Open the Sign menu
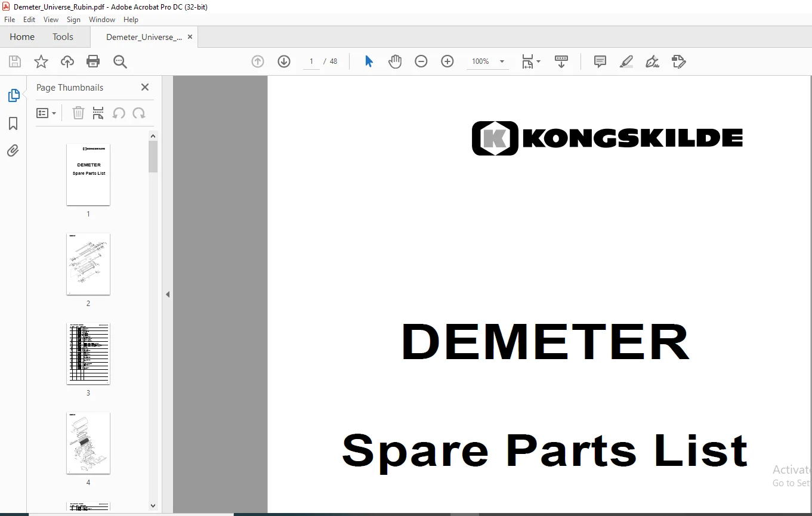Screen dimensions: 812x516 click(x=73, y=20)
